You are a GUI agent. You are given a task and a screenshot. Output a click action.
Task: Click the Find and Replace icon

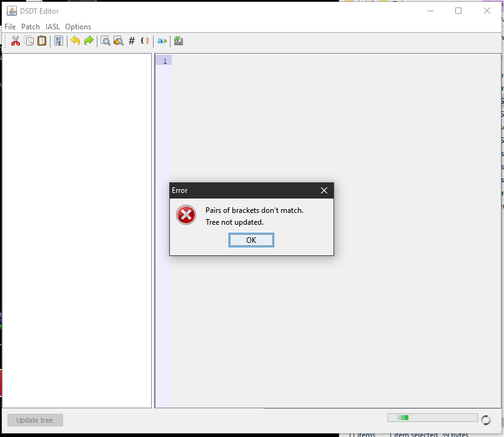118,41
